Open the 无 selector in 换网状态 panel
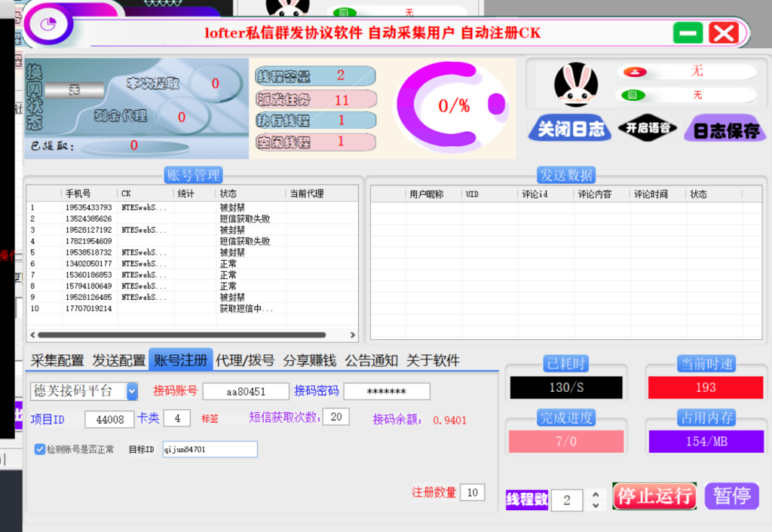 pyautogui.click(x=72, y=90)
